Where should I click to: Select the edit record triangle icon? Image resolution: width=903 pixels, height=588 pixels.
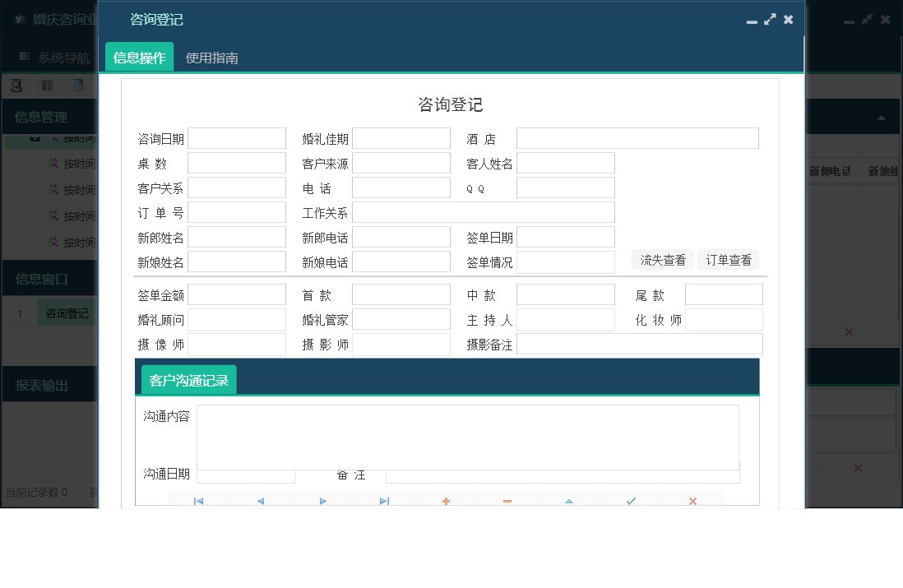[568, 499]
